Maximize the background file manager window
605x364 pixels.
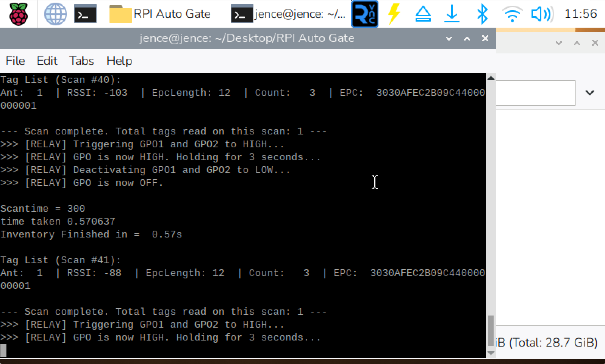pyautogui.click(x=577, y=43)
